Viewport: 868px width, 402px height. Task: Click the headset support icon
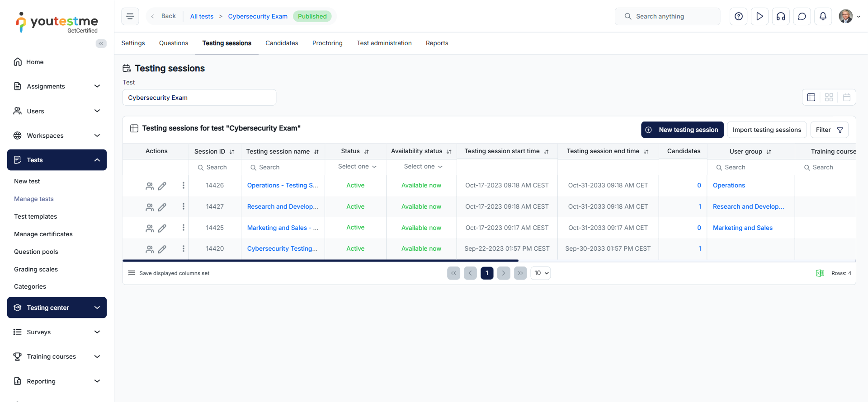[781, 16]
